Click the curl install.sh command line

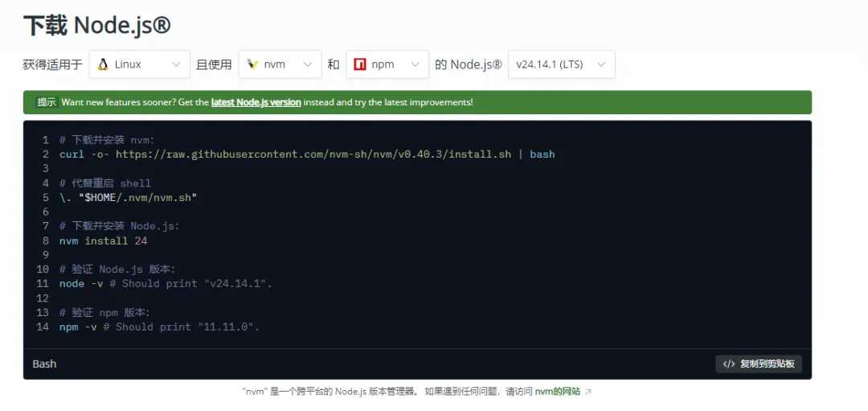[x=307, y=154]
